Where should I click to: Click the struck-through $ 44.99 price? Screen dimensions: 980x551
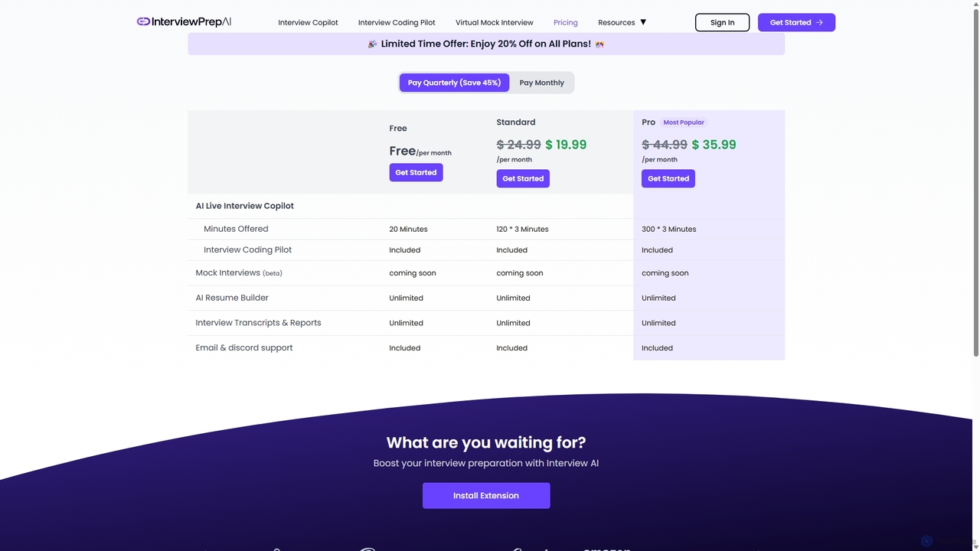(x=665, y=145)
